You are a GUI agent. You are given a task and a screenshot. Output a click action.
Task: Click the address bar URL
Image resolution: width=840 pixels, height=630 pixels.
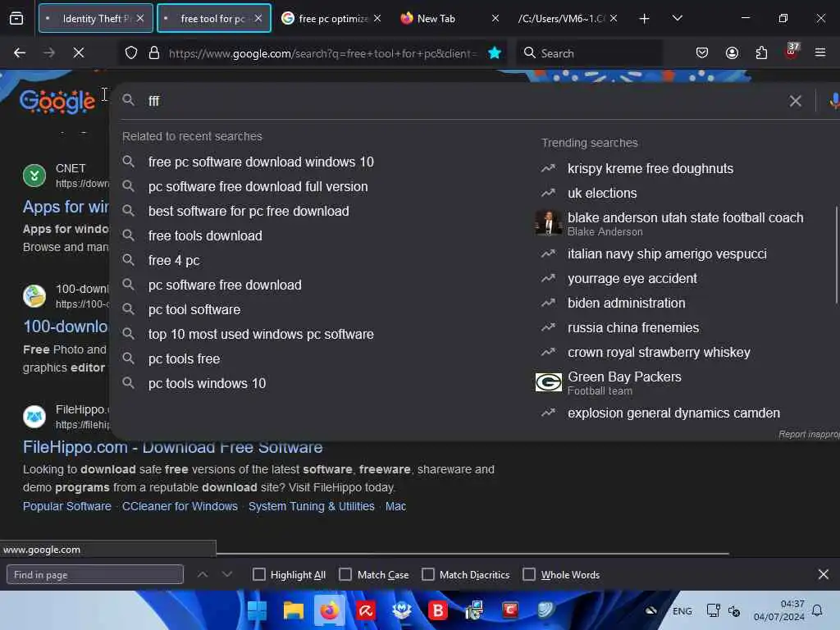pyautogui.click(x=323, y=53)
